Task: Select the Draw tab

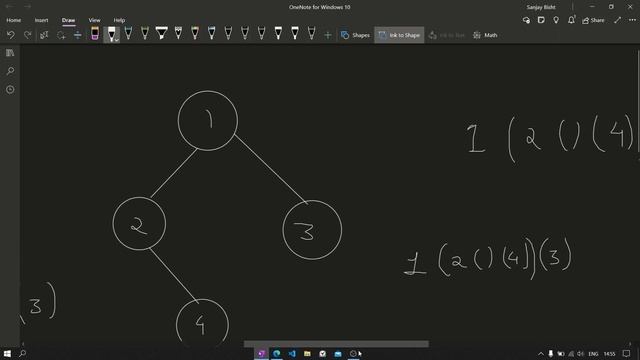Action: [68, 20]
